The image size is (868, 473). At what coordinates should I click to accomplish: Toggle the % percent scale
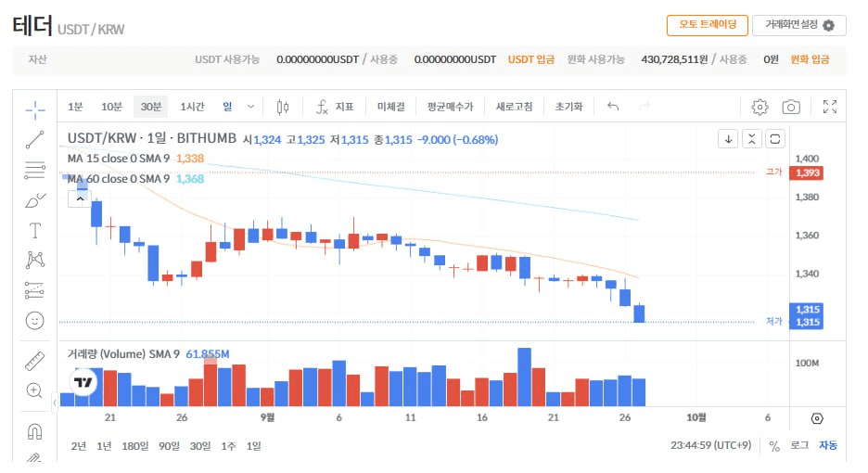click(774, 446)
